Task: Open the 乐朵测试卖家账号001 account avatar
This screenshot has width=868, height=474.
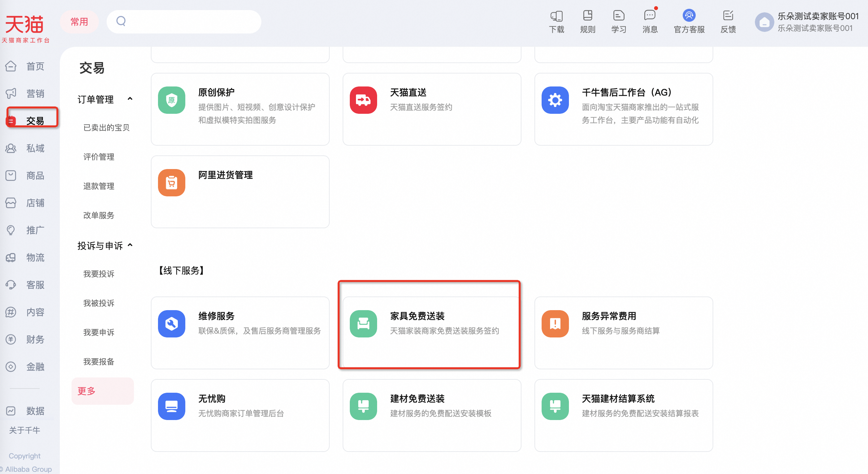Action: coord(764,22)
